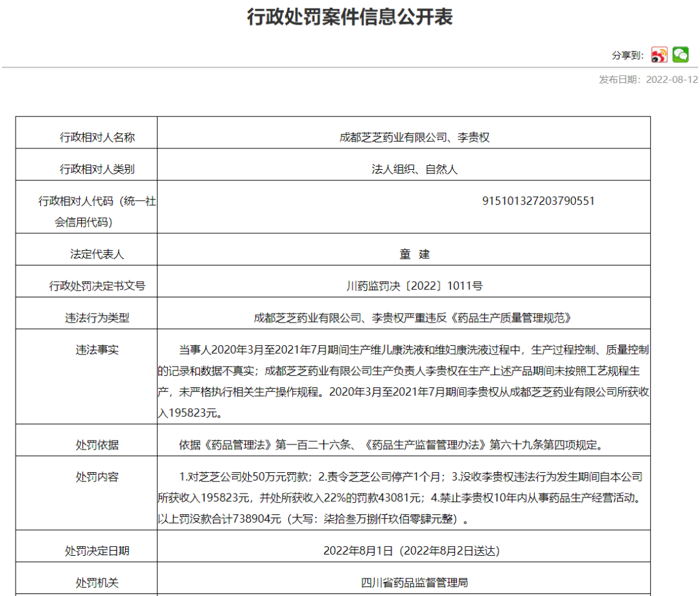Image resolution: width=700 pixels, height=596 pixels.
Task: Click the total fine line 以上罚没款合计738904元
Action: tap(311, 519)
